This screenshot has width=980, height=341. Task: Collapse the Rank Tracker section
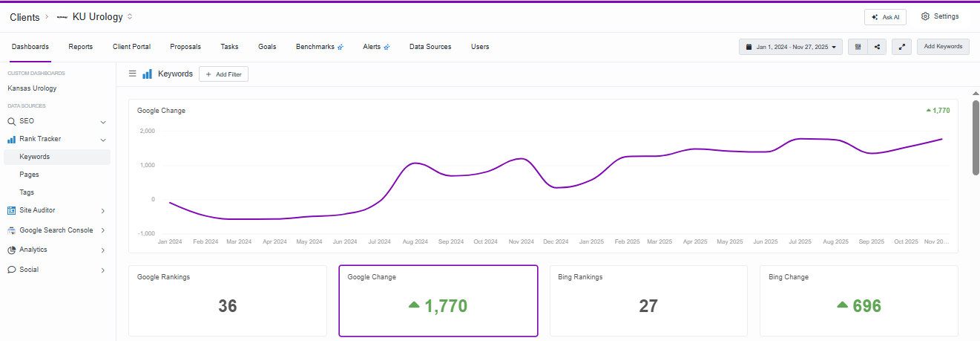click(103, 140)
